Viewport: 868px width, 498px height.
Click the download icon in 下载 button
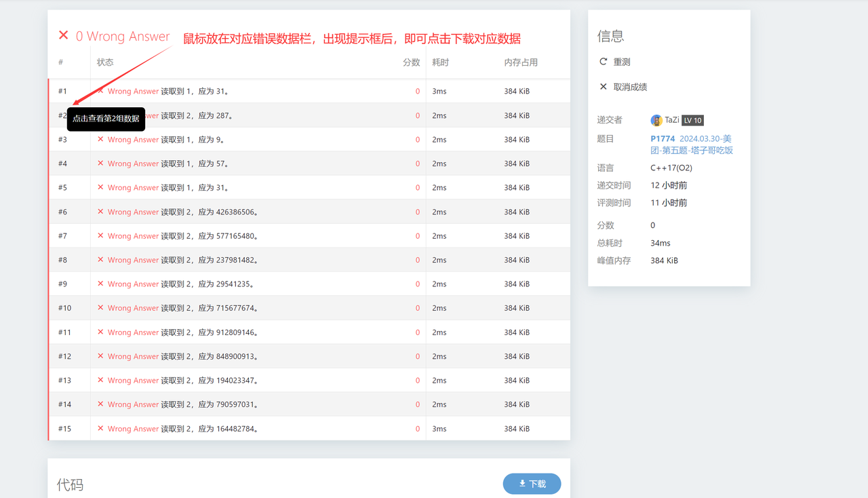[522, 484]
